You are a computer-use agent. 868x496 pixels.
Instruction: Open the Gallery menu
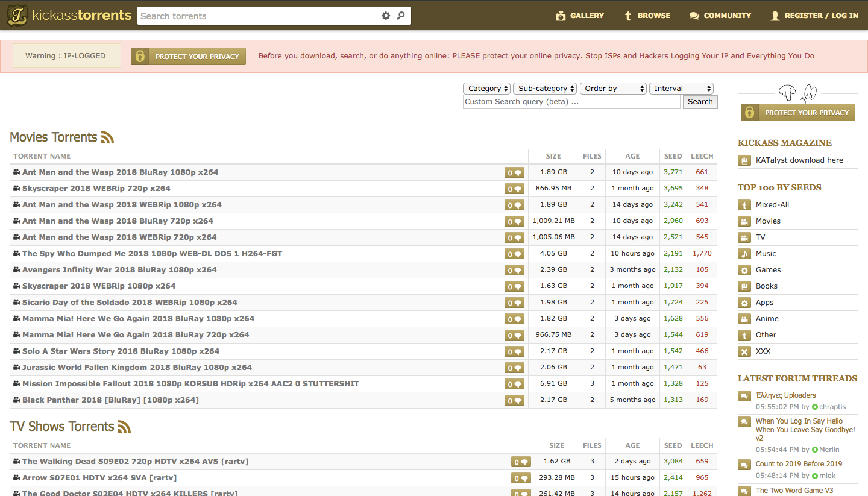(x=580, y=16)
